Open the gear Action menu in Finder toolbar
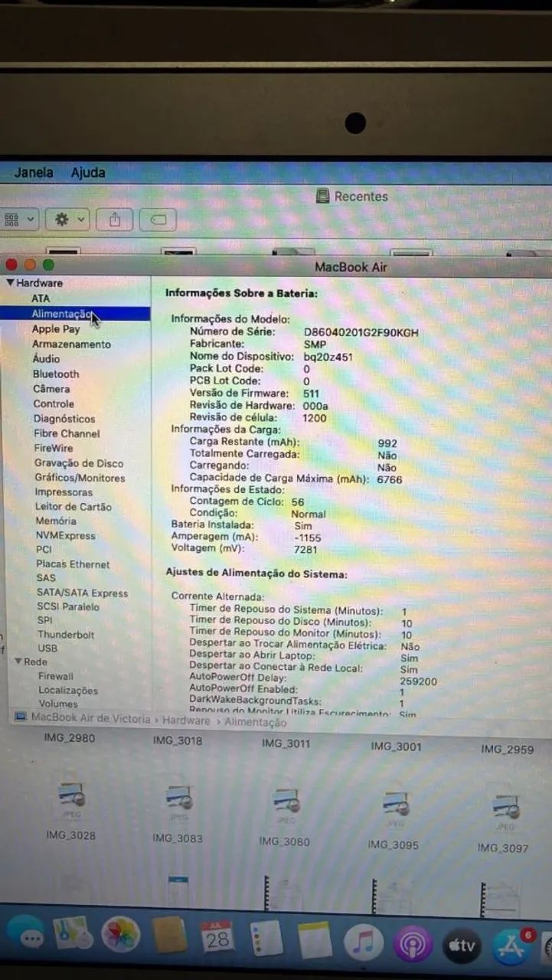The height and width of the screenshot is (980, 552). click(68, 220)
